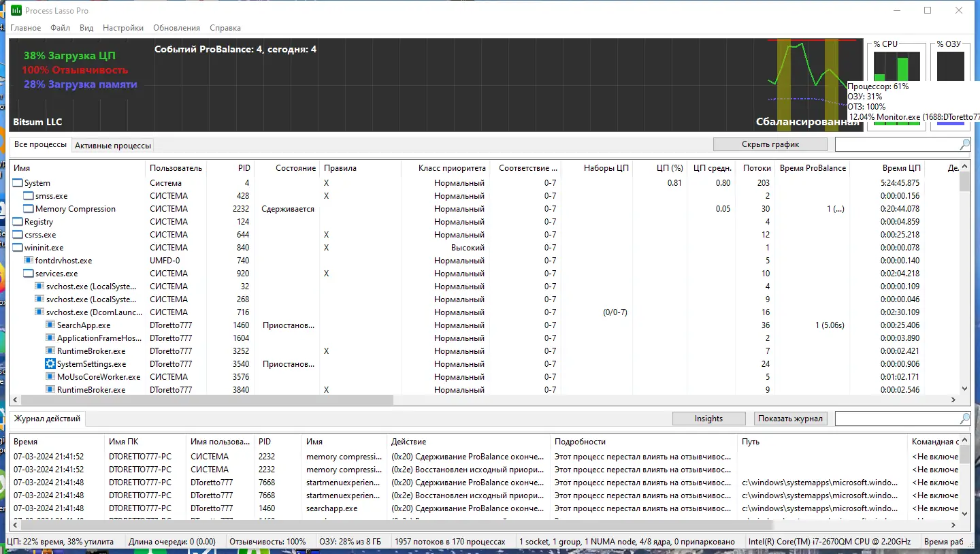980x554 pixels.
Task: Open the Обновления menu
Action: (176, 28)
